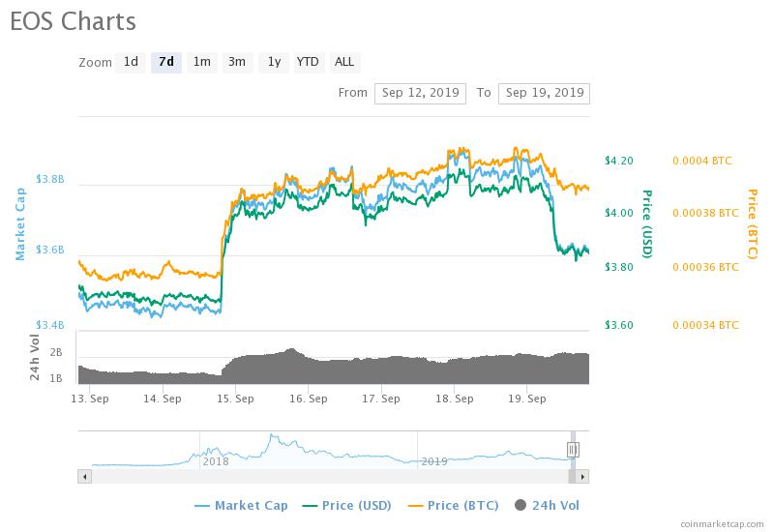Image resolution: width=774 pixels, height=532 pixels.
Task: Click the 2B volume axis label
Action: coord(56,352)
